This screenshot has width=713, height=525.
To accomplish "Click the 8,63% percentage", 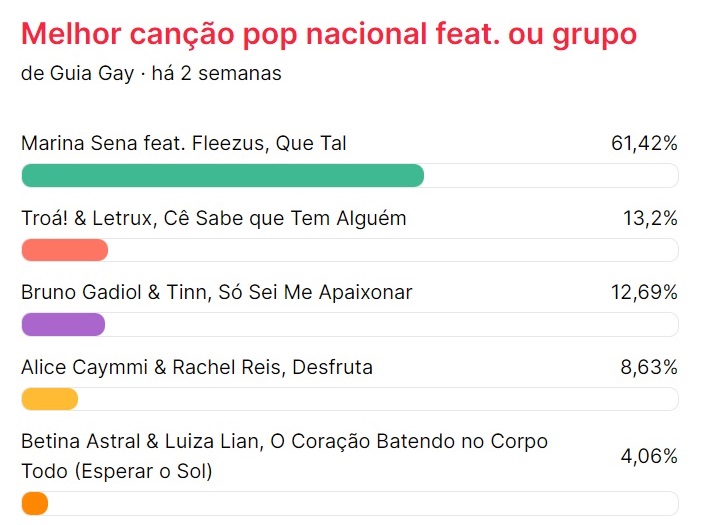I will (649, 367).
